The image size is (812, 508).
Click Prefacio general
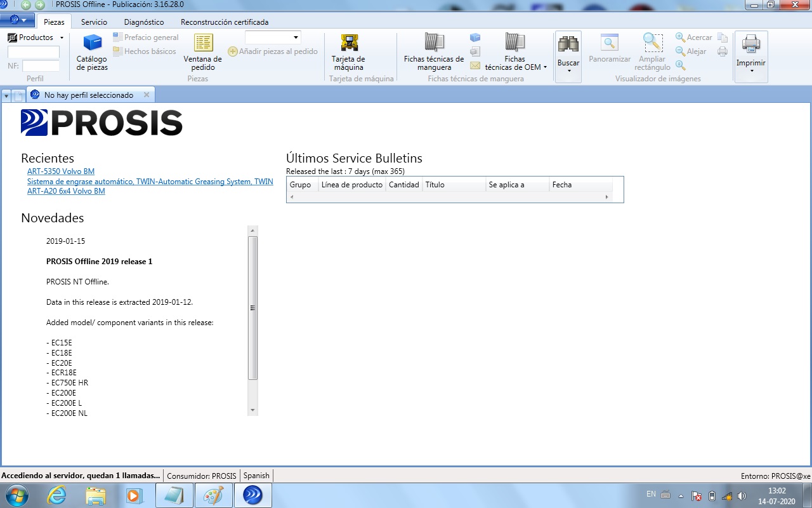[x=146, y=37]
